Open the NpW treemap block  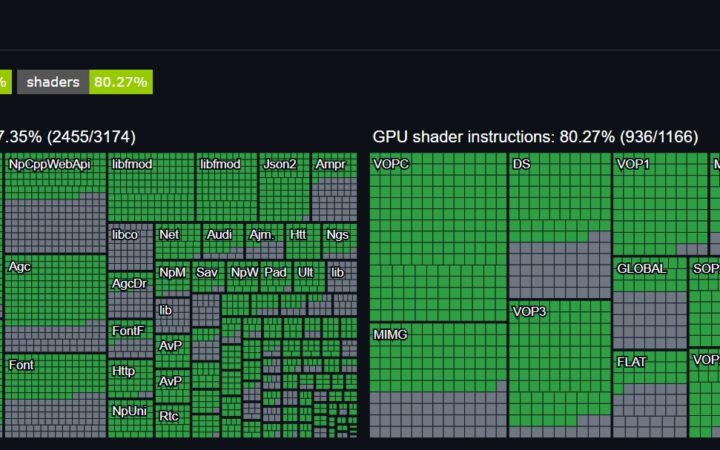[x=243, y=277]
